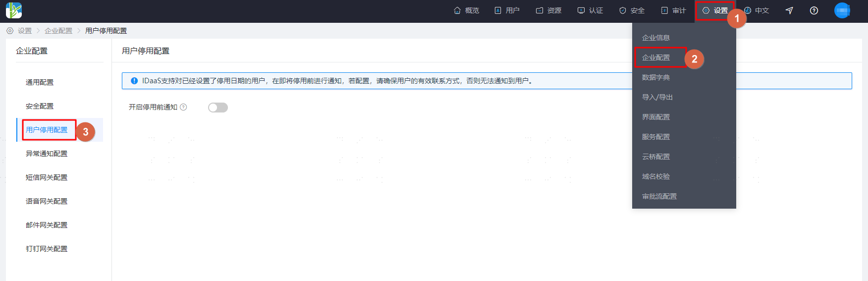The width and height of the screenshot is (868, 281).
Task: Click the blue info icon in notice banner
Action: click(134, 81)
